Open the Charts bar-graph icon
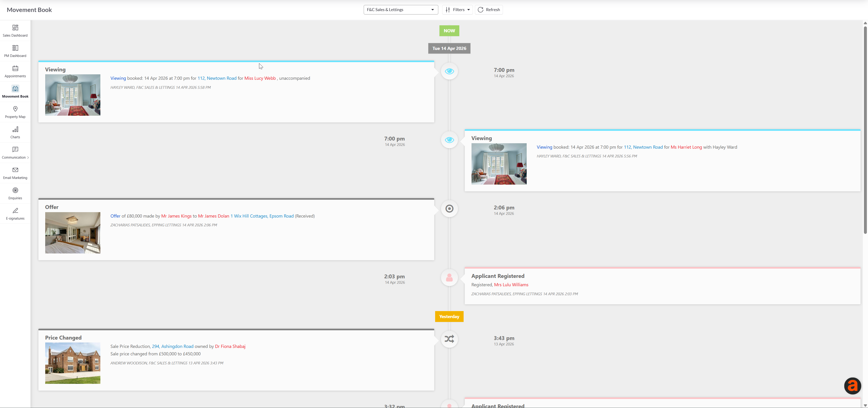Viewport: 868px width, 408px height. [x=15, y=129]
